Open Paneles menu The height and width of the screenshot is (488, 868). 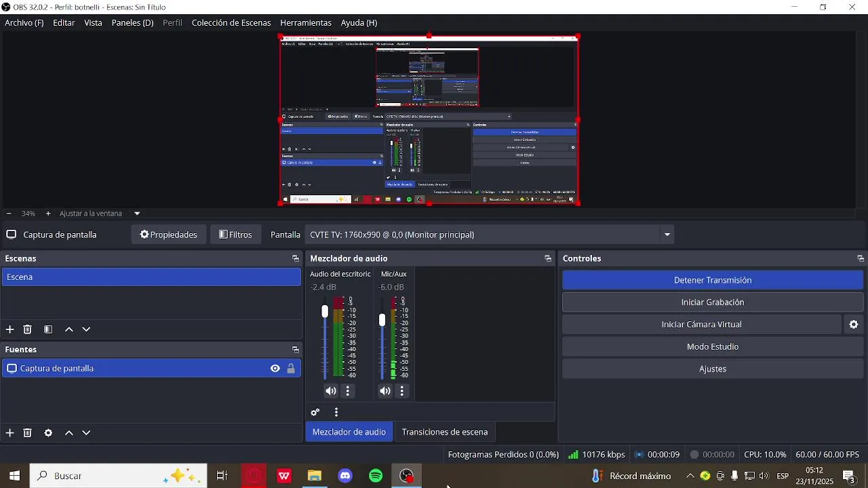click(x=132, y=22)
